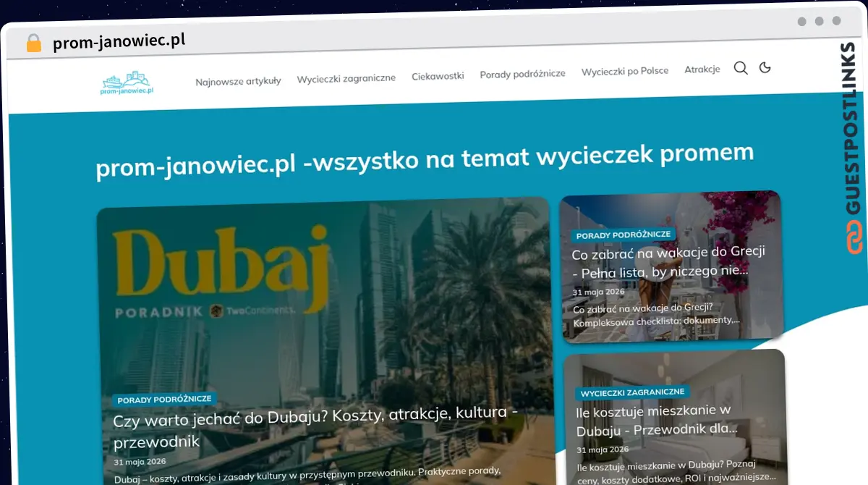Click PORADY PODRÓŻNICZE tag on Dubaj article
The width and height of the screenshot is (868, 485).
click(164, 399)
